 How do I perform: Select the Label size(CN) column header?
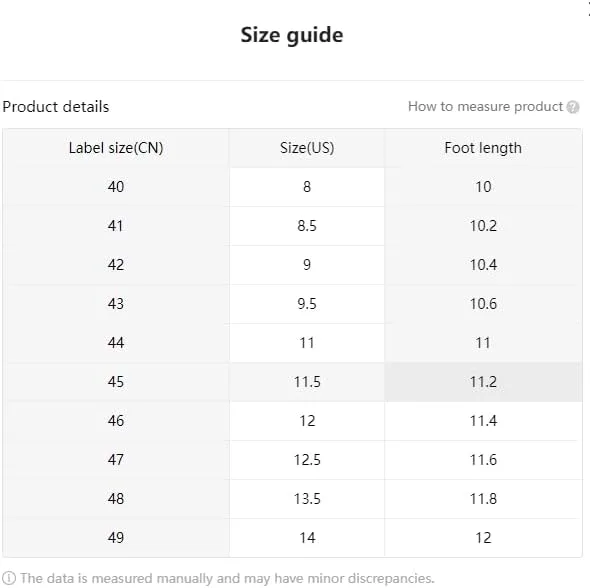[x=116, y=148]
